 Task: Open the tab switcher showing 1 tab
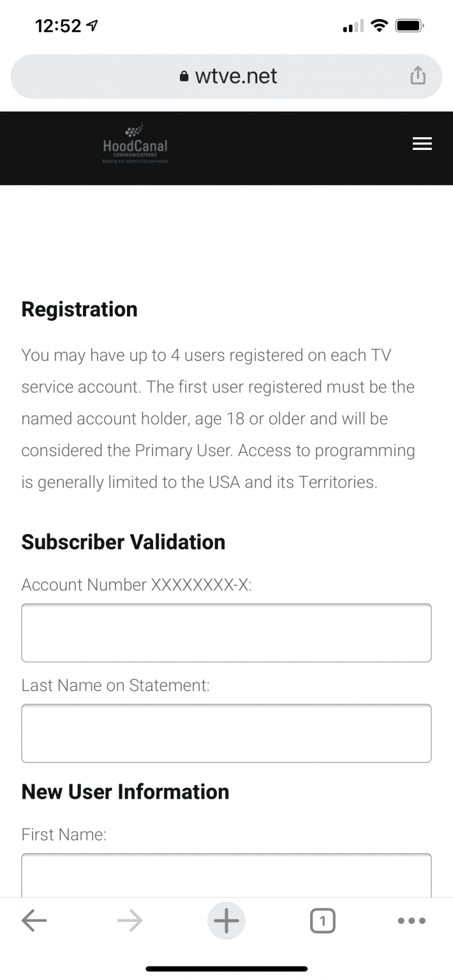pos(322,921)
